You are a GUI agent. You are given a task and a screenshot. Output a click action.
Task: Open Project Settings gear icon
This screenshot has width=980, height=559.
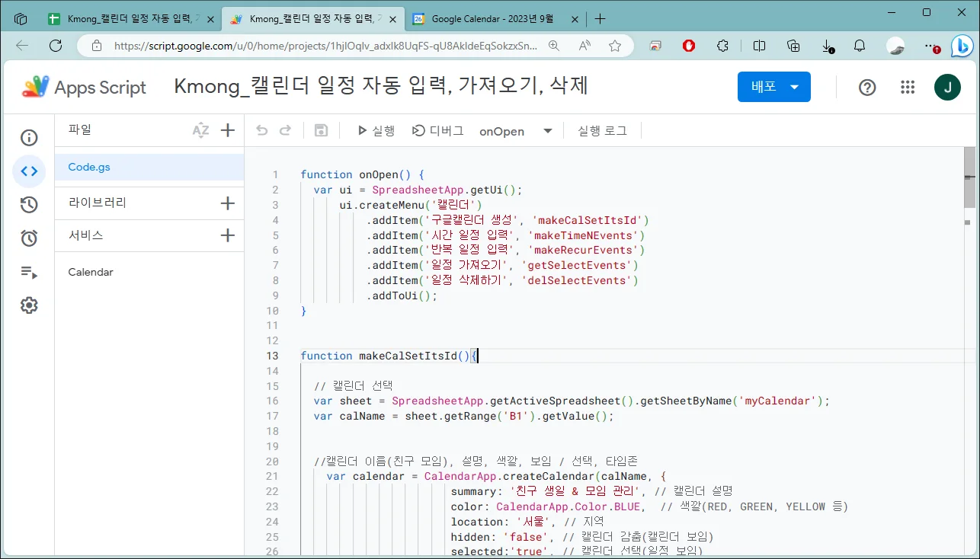pyautogui.click(x=29, y=305)
